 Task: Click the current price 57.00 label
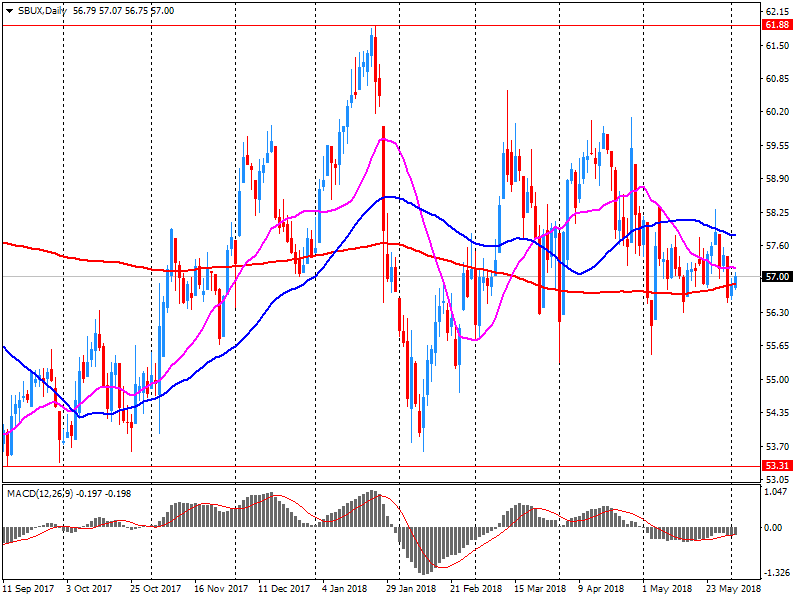tap(777, 276)
